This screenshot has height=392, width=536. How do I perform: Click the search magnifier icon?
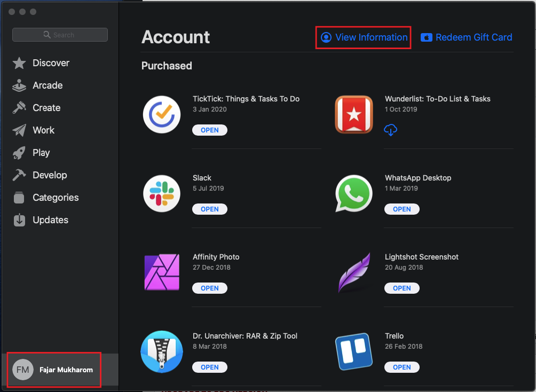(x=47, y=35)
